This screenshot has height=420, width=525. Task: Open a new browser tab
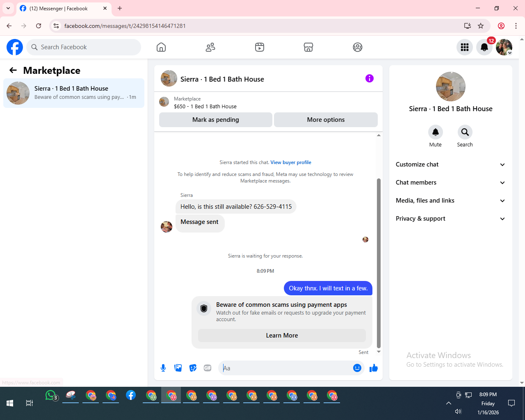pos(120,8)
